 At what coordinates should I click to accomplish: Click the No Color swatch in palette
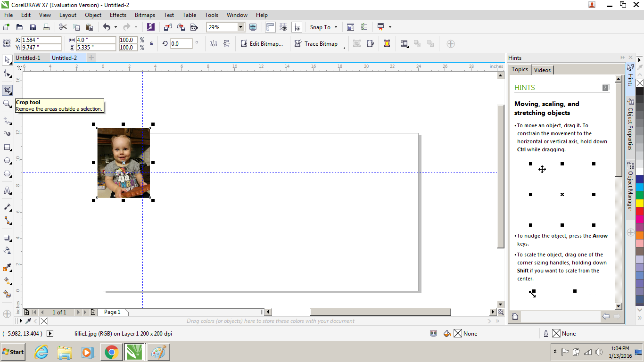(x=640, y=83)
